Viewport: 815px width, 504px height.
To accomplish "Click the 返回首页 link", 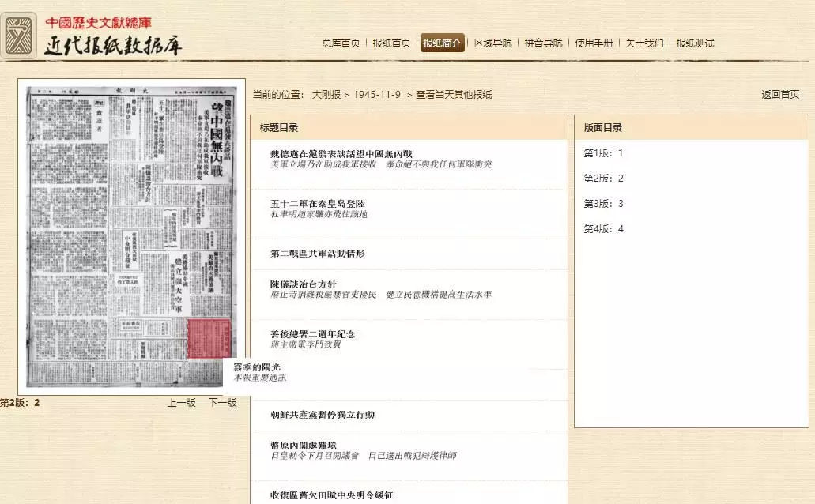I will (779, 95).
